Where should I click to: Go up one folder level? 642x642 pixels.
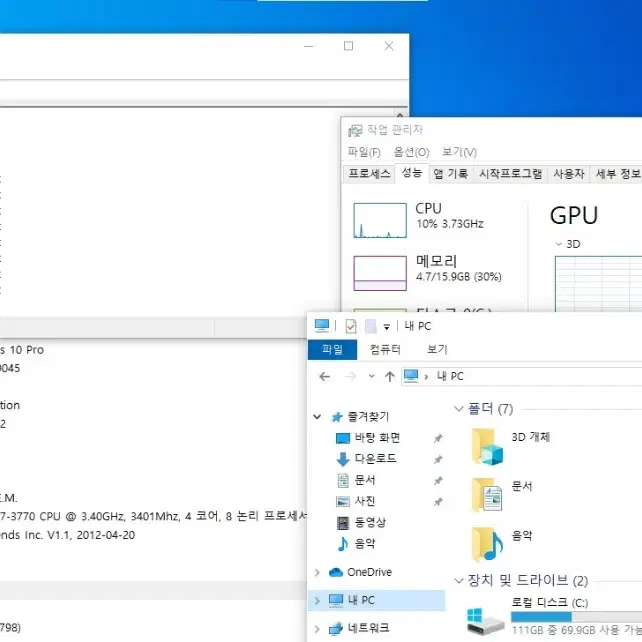tap(389, 376)
